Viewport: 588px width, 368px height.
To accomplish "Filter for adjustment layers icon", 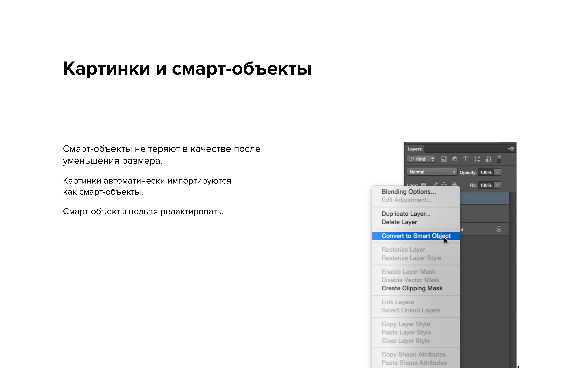I will pos(455,159).
